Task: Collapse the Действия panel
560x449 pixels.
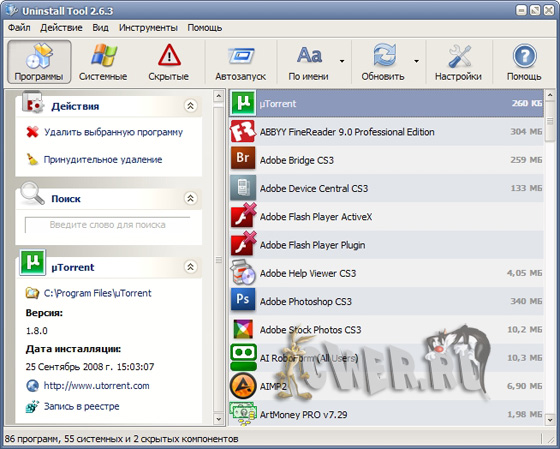Action: 190,106
